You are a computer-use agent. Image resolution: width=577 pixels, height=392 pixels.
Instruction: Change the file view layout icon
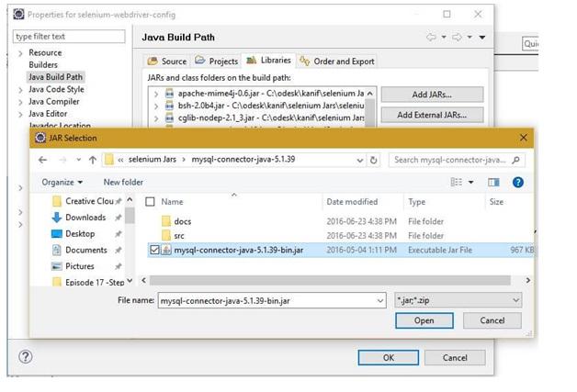tap(457, 183)
